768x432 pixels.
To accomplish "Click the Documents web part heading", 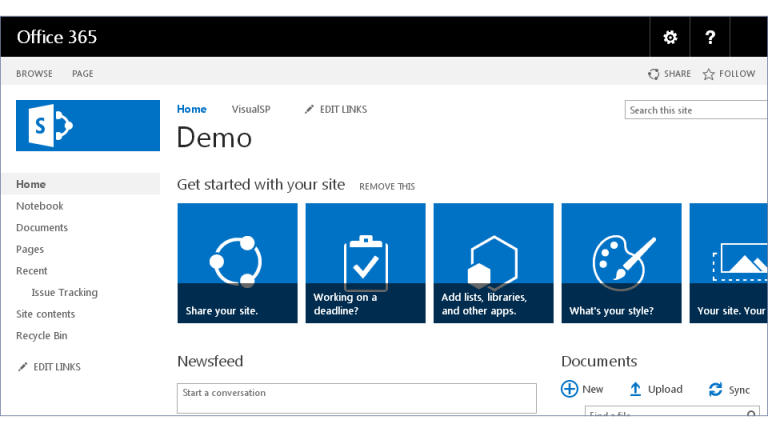I will (x=599, y=361).
